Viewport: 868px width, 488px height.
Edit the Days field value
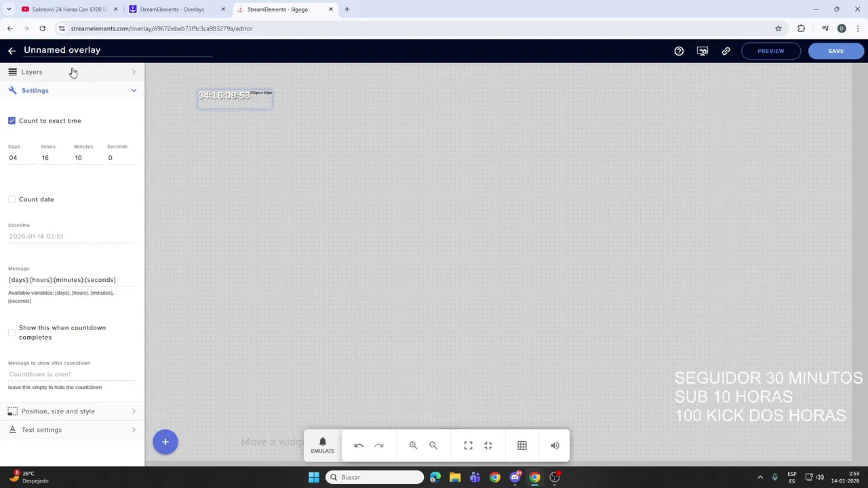[22, 158]
